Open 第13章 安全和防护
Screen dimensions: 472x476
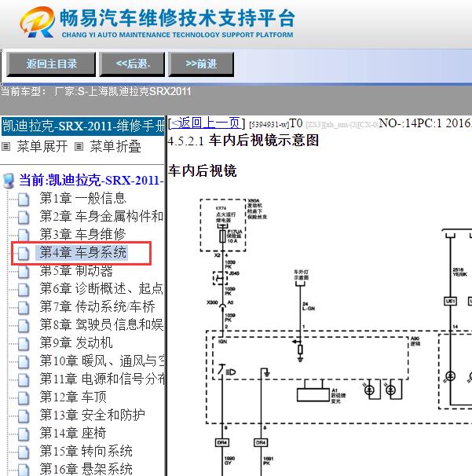click(92, 415)
